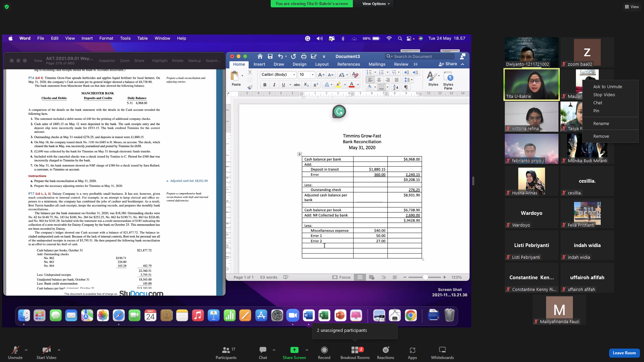Show more ribbon tabs chevron
644x362 pixels.
(x=416, y=64)
